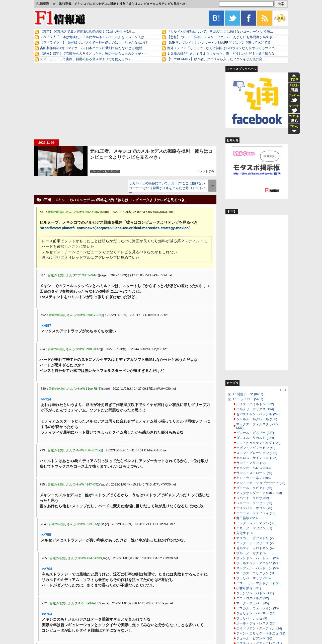The width and height of the screenshot is (322, 644).
Task: Click the TOP button in floating sidebar
Action: [x=294, y=77]
